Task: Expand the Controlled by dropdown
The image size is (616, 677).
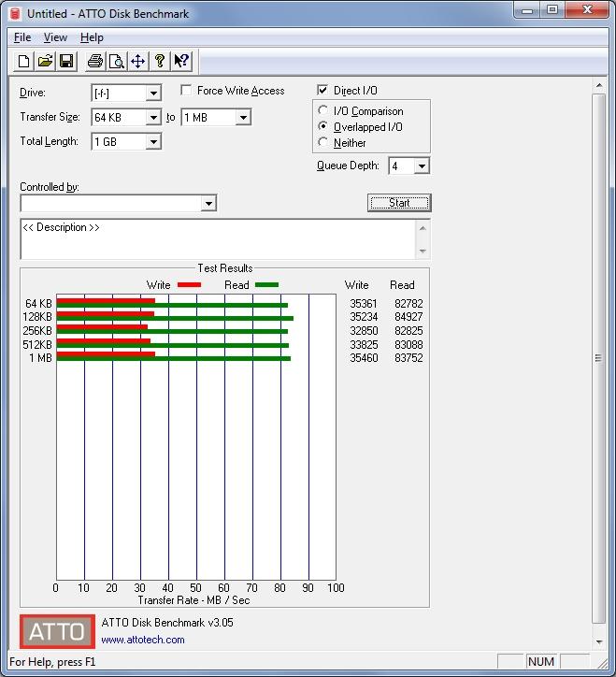Action: coord(208,203)
